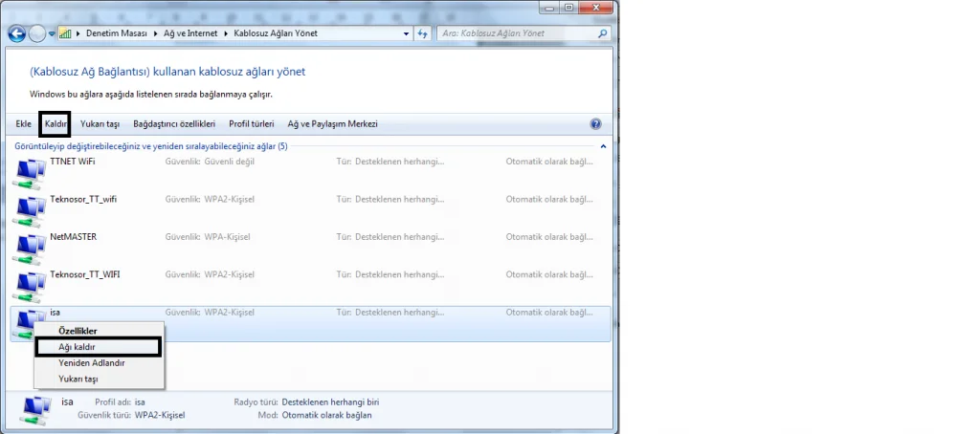This screenshot has height=434, width=980.
Task: Click the 'Kaldır' toolbar button
Action: pyautogui.click(x=56, y=124)
